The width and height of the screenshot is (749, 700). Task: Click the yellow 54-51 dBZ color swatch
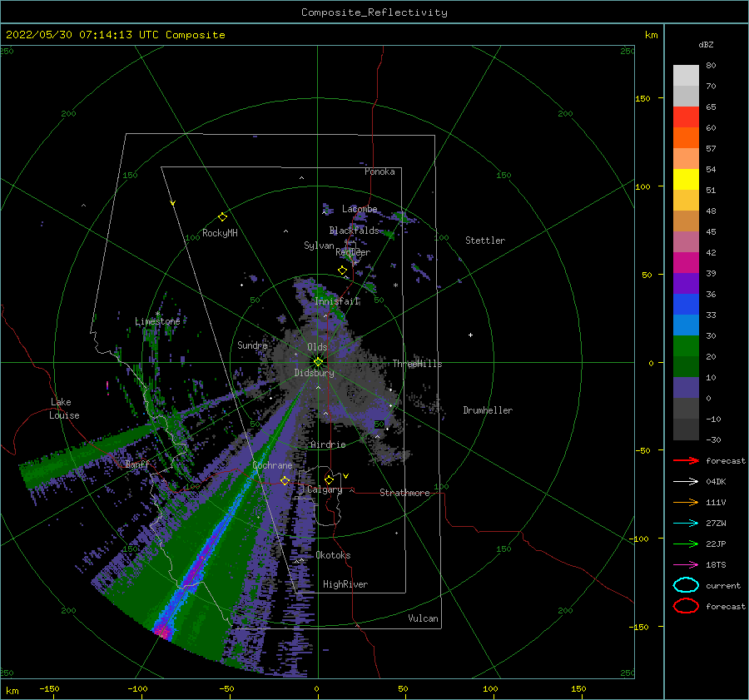(x=686, y=179)
